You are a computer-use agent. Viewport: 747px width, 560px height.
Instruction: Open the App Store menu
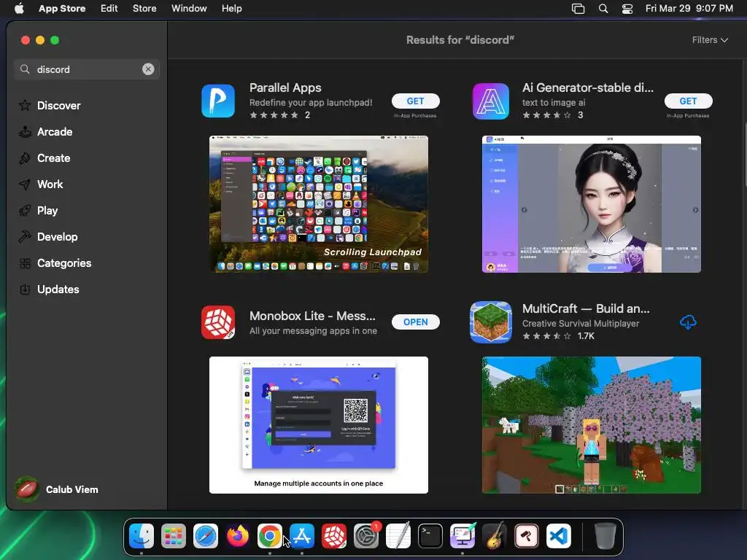click(62, 8)
